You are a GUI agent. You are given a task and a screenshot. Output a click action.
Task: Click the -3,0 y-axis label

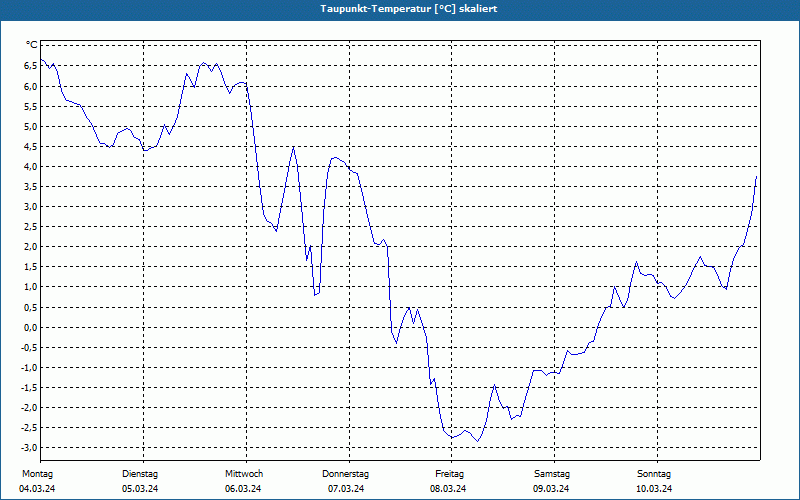29,447
